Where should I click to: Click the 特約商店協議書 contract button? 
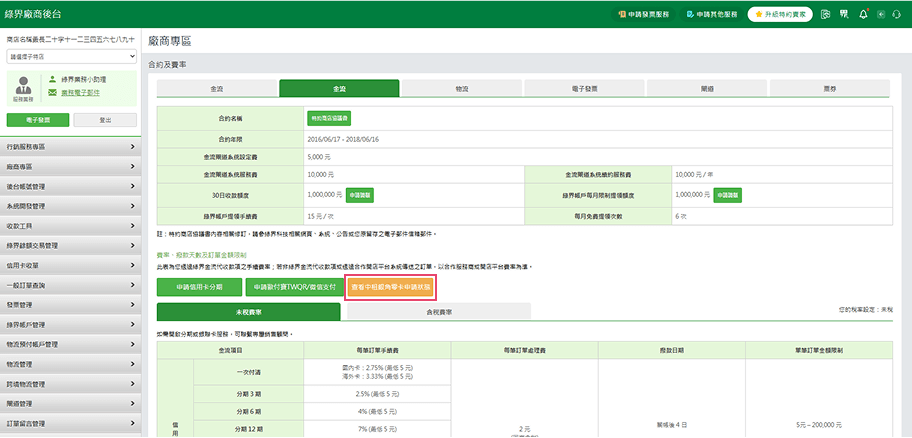coord(326,118)
